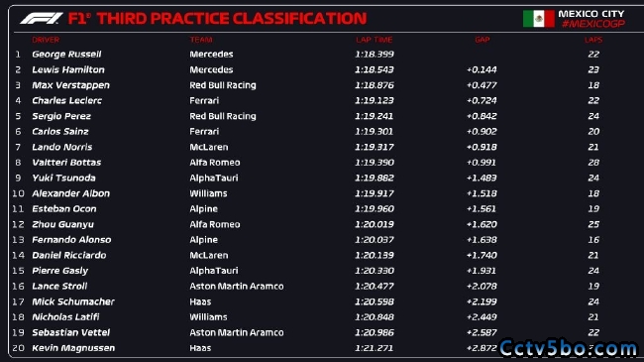The width and height of the screenshot is (644, 362).
Task: Click the TEAM column header
Action: (201, 40)
